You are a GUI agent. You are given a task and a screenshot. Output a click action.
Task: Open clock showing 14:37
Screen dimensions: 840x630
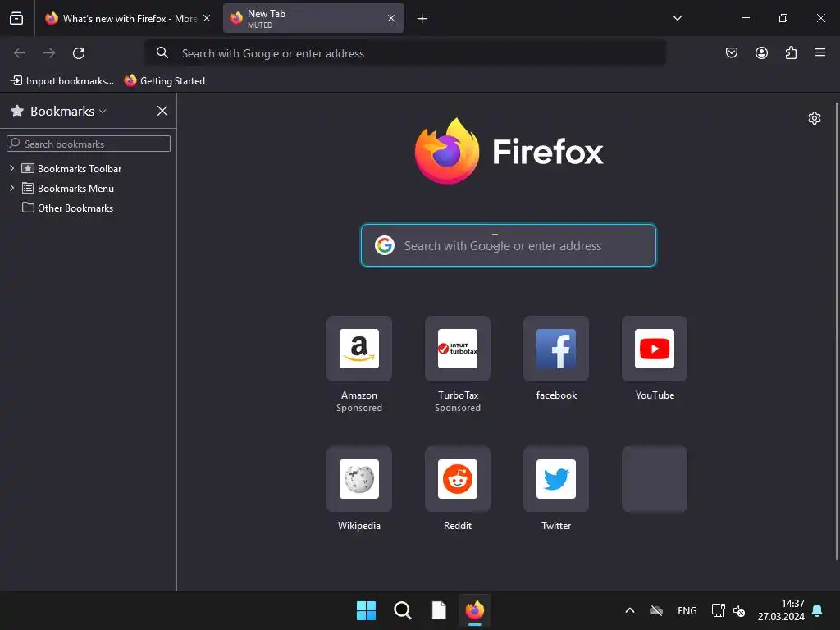pyautogui.click(x=781, y=610)
